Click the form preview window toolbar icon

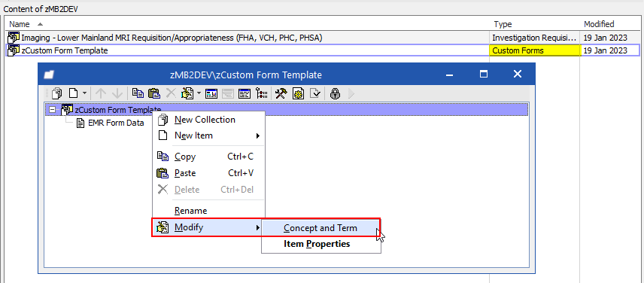211,93
